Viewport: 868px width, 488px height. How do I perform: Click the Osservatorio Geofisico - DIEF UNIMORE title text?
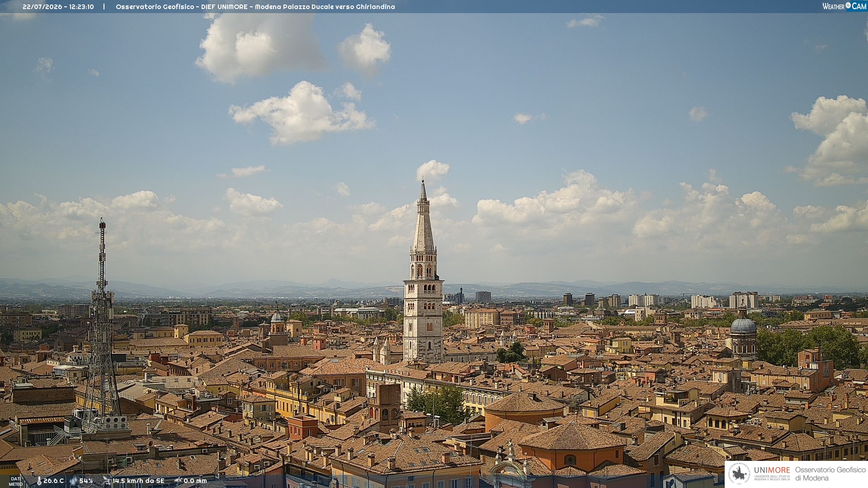[x=182, y=7]
